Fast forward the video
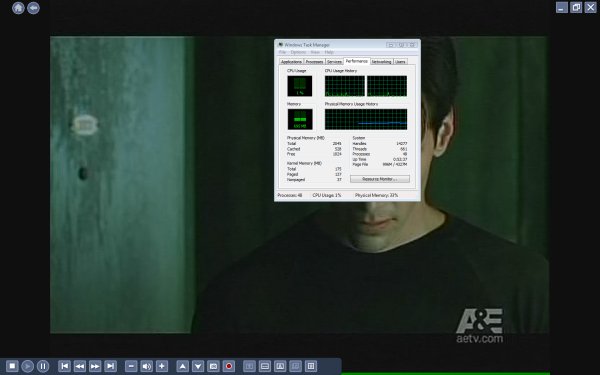The height and width of the screenshot is (375, 600). point(95,366)
